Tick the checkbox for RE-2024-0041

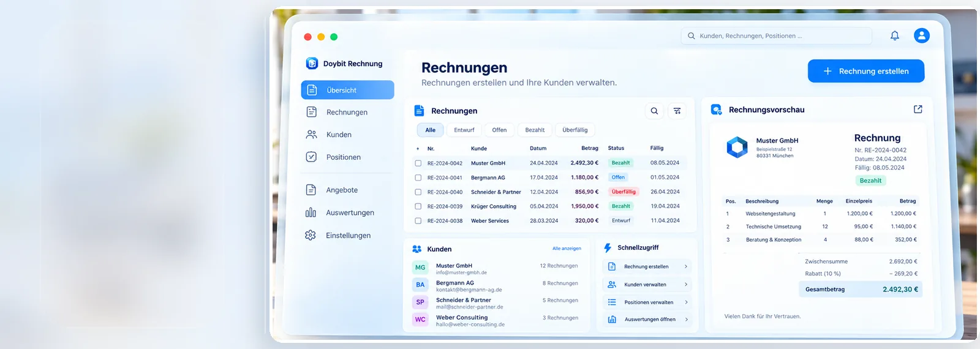(x=418, y=178)
